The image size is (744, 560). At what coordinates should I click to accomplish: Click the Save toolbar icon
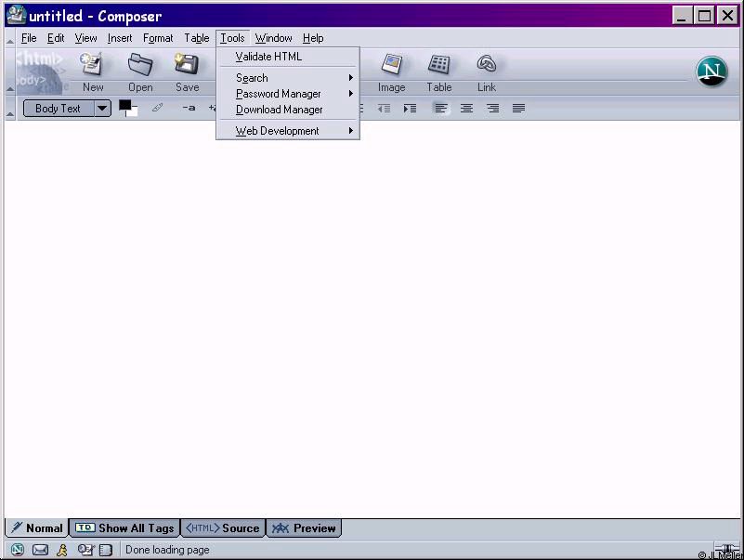click(x=187, y=72)
